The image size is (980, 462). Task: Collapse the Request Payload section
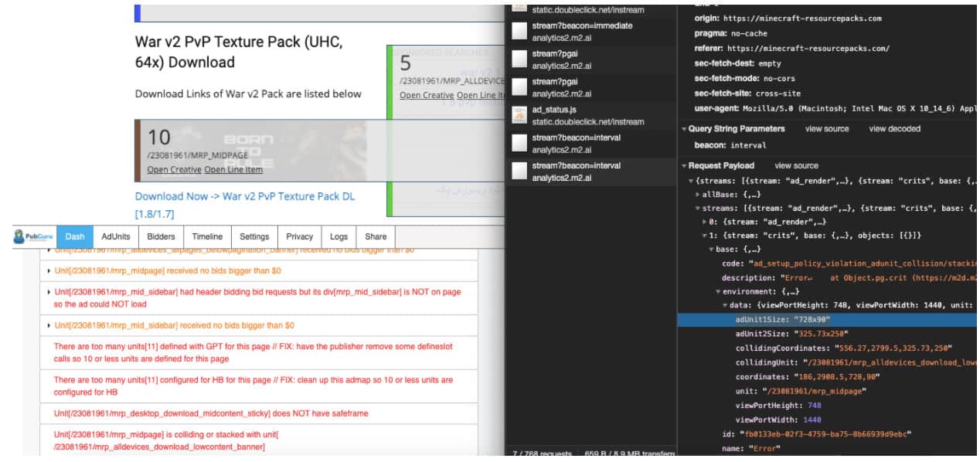pyautogui.click(x=683, y=165)
